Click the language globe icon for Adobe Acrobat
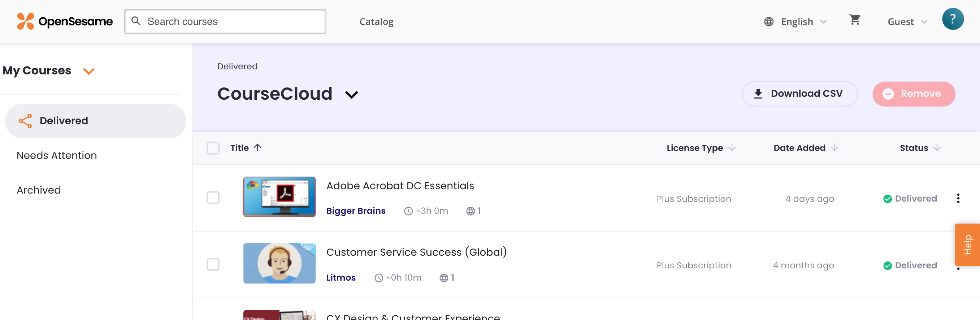 pyautogui.click(x=471, y=211)
